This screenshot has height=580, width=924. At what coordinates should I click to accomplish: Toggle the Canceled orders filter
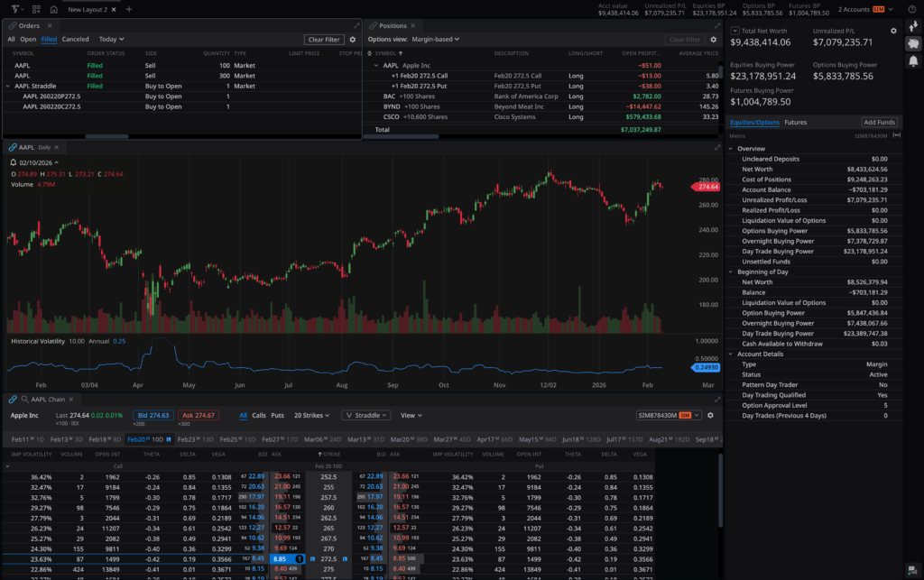click(x=75, y=40)
